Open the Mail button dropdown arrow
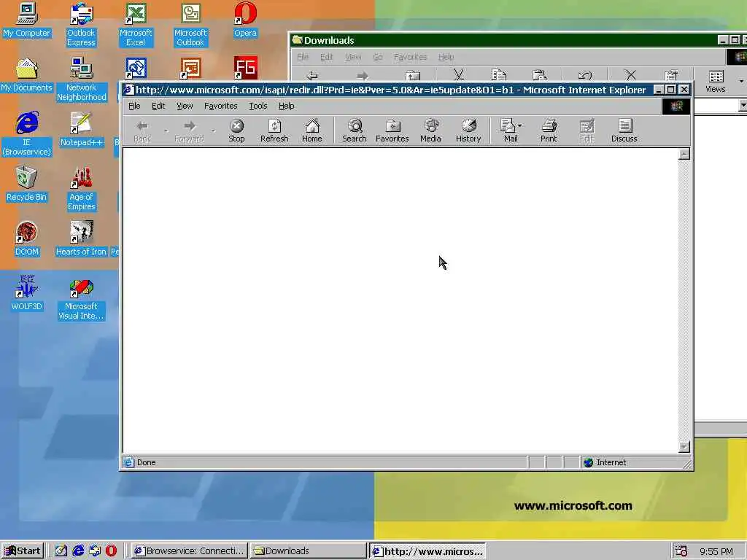The width and height of the screenshot is (747, 560). click(x=519, y=125)
